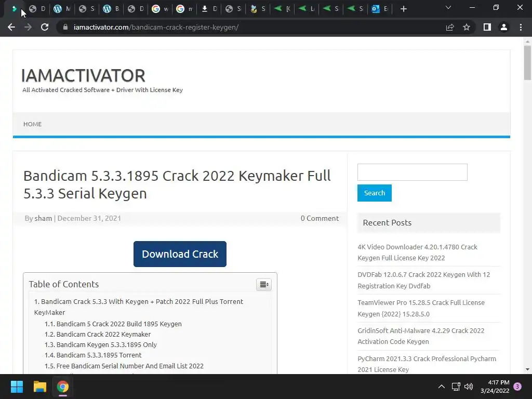The image size is (532, 399).
Task: Jump to 1.1 Bandicam 5 Crack 2022 Build 1895
Action: 113,324
